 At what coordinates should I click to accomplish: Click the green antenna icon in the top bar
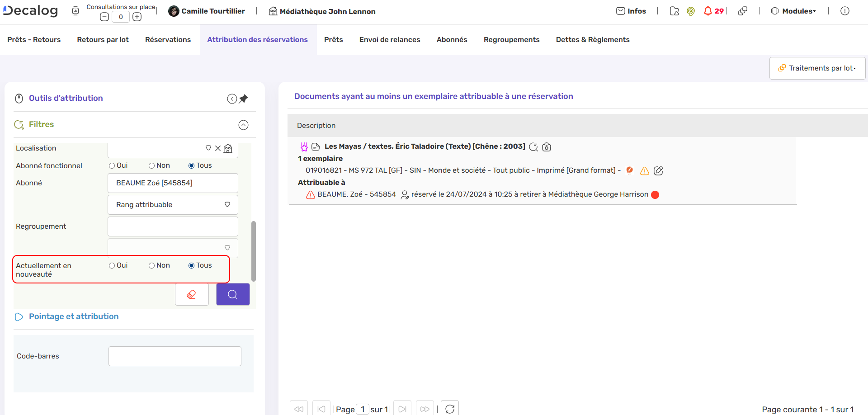coord(690,11)
